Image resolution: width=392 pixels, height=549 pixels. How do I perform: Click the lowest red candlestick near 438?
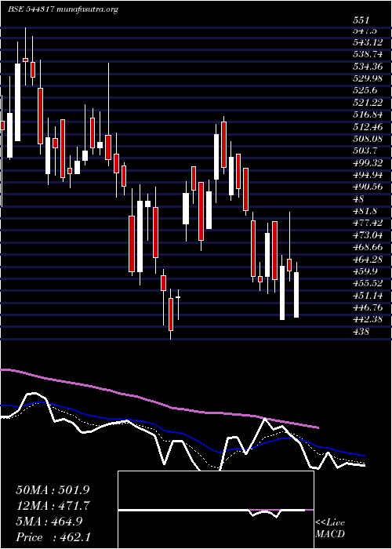171,314
